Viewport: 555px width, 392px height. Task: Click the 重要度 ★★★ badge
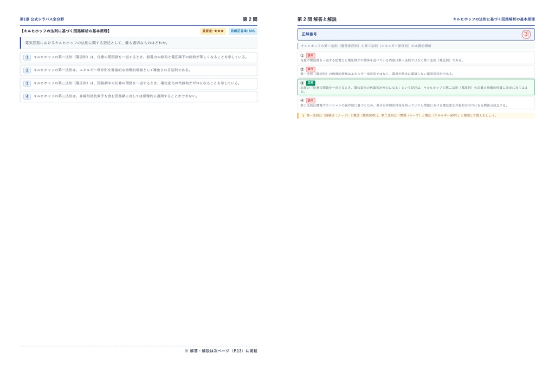213,31
